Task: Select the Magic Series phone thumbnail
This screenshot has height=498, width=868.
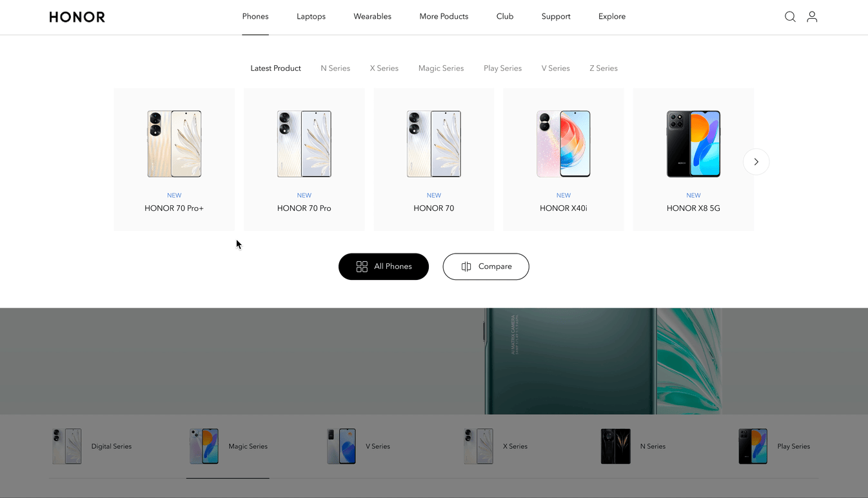Action: [204, 446]
